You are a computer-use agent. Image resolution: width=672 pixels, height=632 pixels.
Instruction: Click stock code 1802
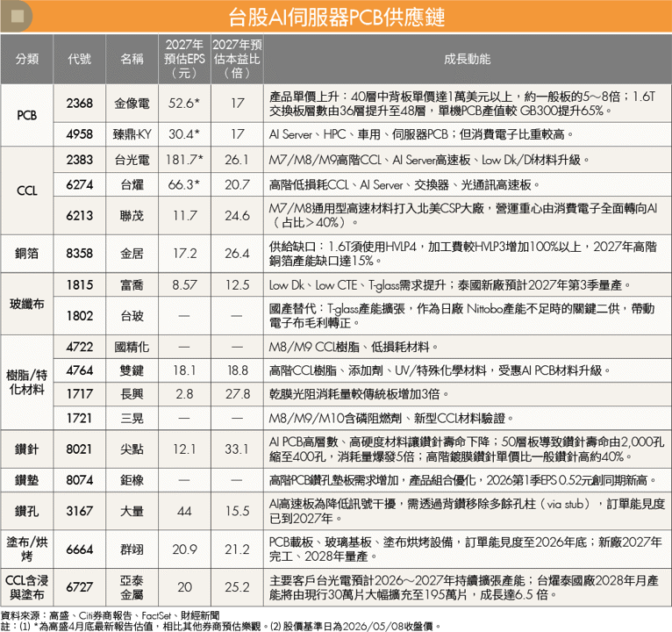click(79, 316)
